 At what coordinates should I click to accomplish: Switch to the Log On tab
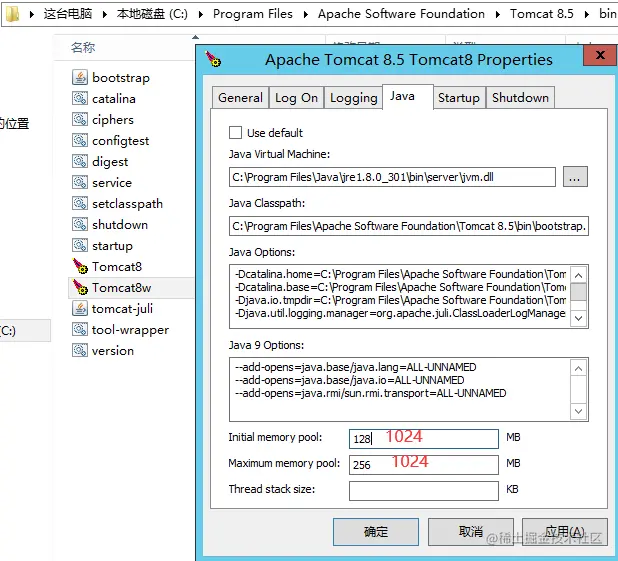[296, 97]
